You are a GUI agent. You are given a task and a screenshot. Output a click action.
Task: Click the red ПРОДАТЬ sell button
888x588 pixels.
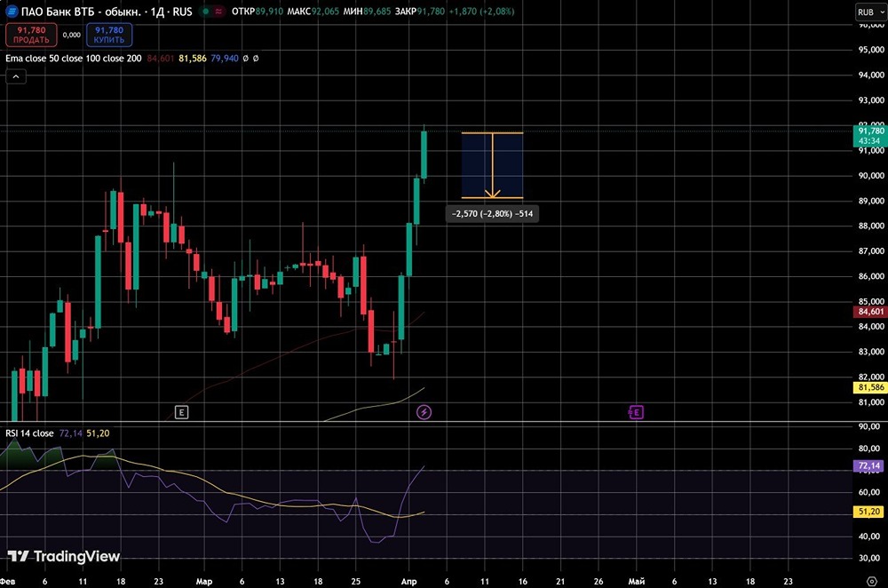coord(31,35)
